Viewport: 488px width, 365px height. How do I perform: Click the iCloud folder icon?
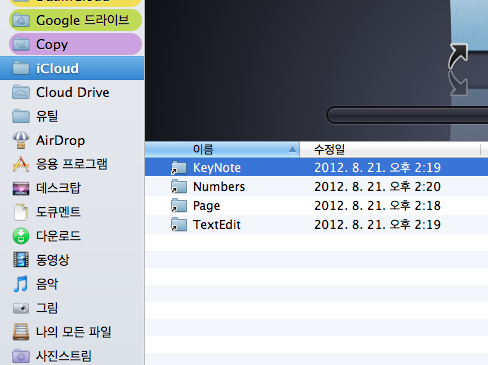21,68
